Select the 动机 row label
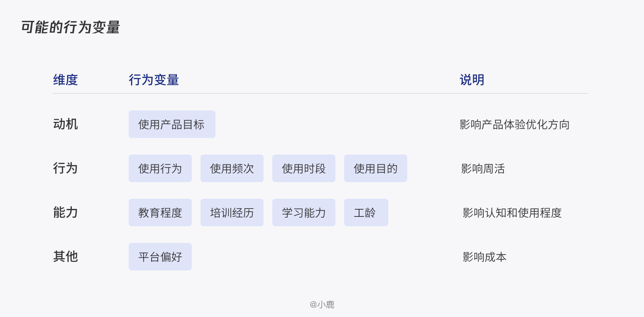Viewport: 644px width, 317px height. [66, 124]
